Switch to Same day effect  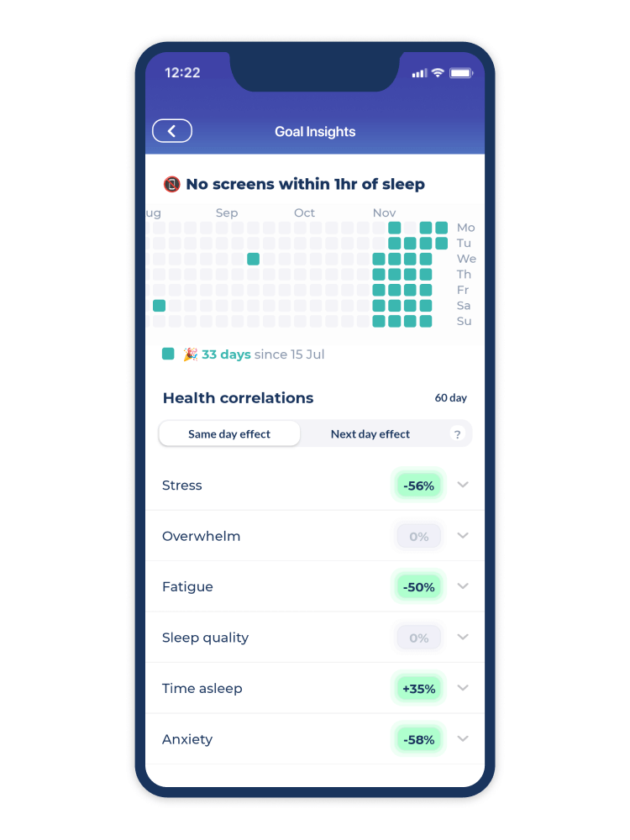coord(229,434)
